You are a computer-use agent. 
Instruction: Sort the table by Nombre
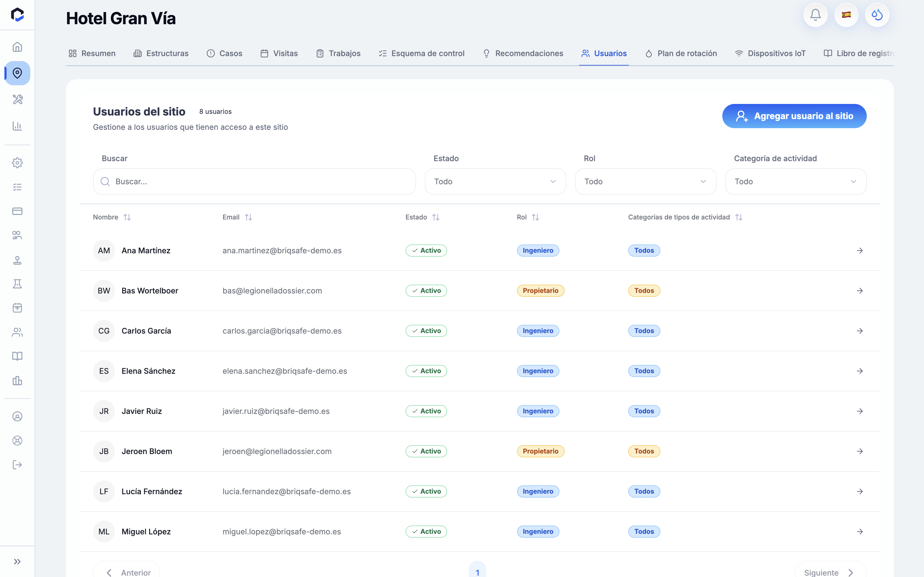112,217
